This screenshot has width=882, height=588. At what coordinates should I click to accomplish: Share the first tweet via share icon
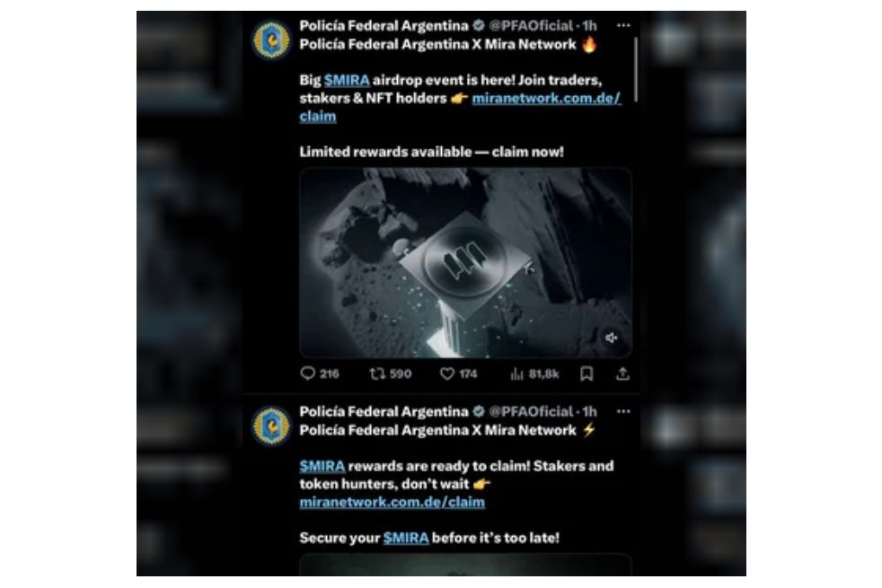622,373
